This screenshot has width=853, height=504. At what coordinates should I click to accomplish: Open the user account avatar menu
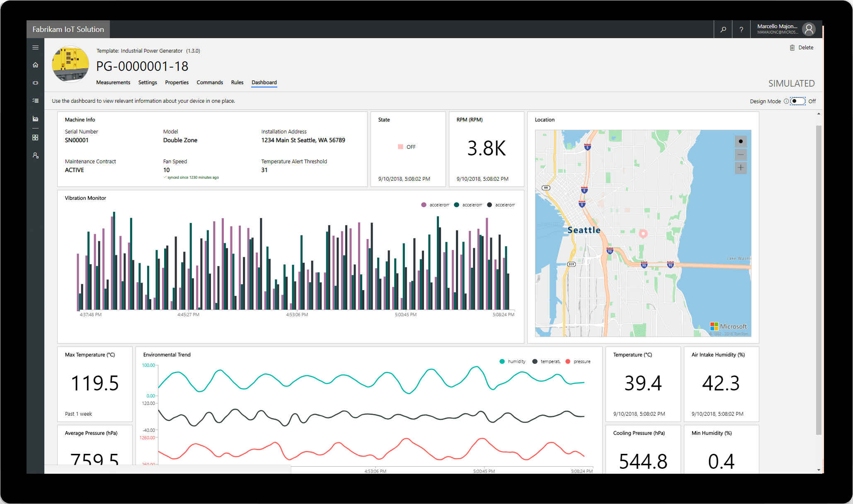click(809, 29)
